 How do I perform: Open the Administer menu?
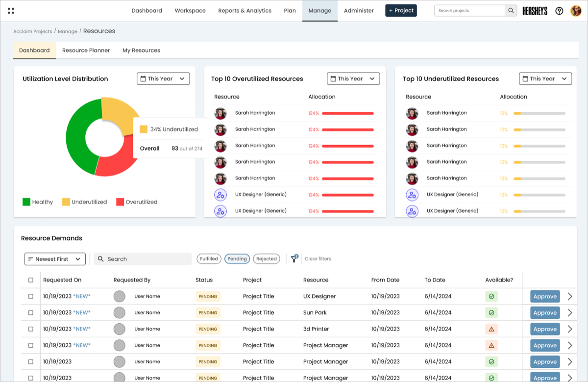(x=359, y=10)
